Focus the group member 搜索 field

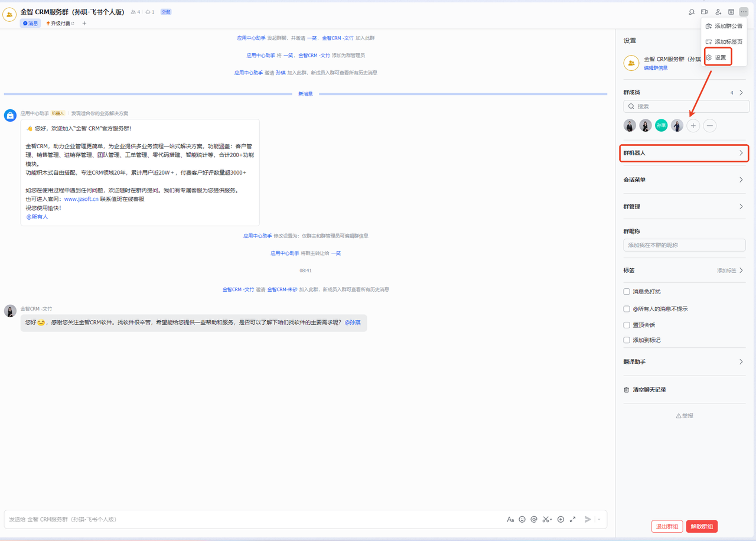tap(686, 106)
